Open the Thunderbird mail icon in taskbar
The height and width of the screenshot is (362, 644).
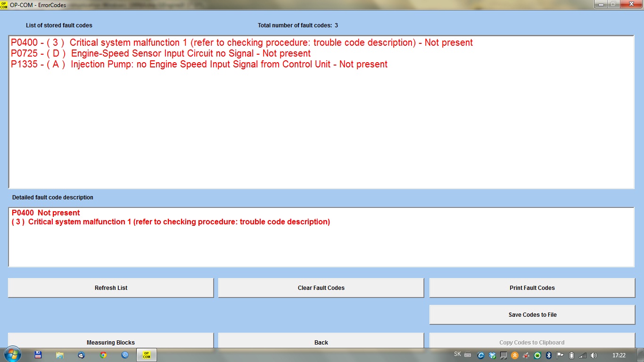click(x=82, y=355)
